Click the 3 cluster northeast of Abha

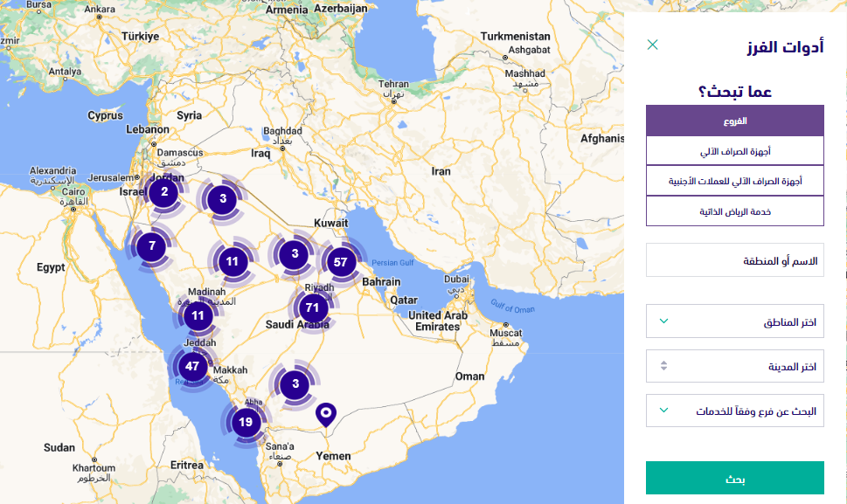295,383
